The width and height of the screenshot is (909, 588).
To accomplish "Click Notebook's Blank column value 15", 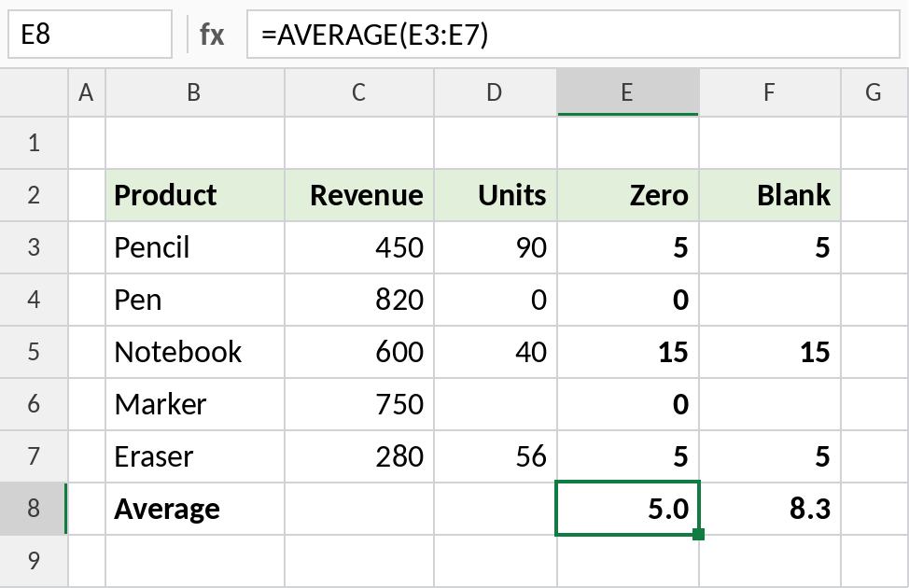I will [769, 352].
